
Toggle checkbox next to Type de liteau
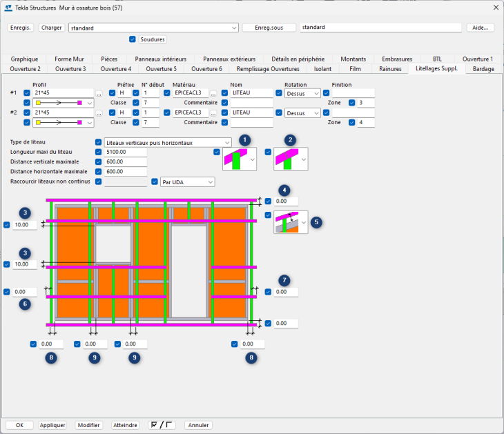[x=98, y=142]
